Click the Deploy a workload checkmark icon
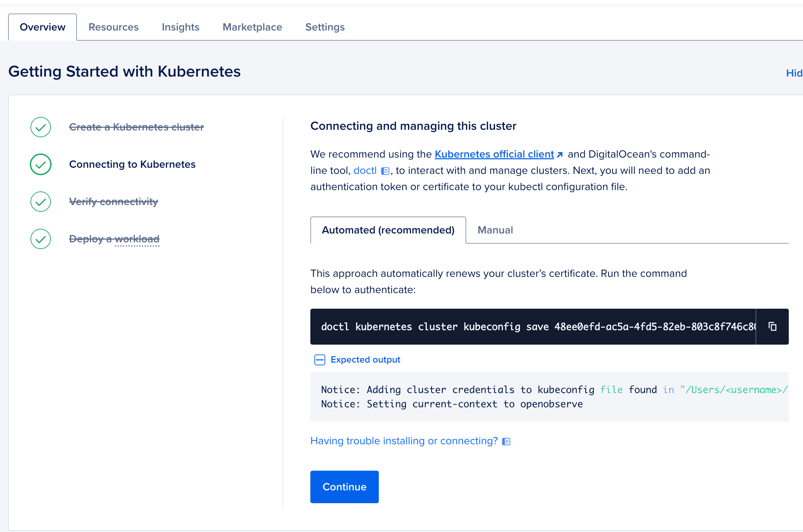 pos(41,239)
